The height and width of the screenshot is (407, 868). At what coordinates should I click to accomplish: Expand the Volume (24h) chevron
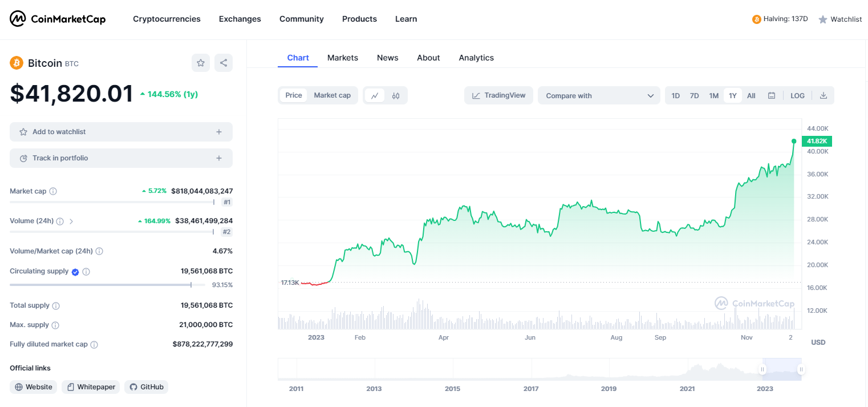[x=71, y=221]
